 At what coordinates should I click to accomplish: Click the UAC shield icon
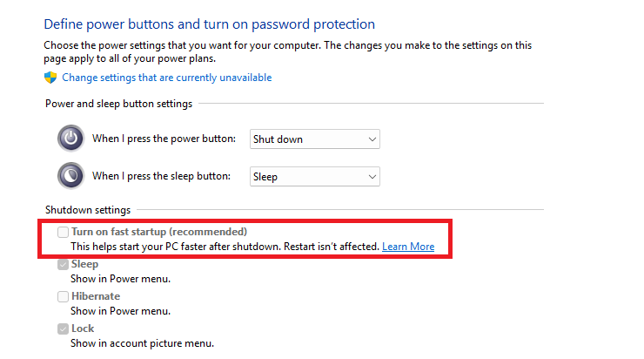click(50, 78)
